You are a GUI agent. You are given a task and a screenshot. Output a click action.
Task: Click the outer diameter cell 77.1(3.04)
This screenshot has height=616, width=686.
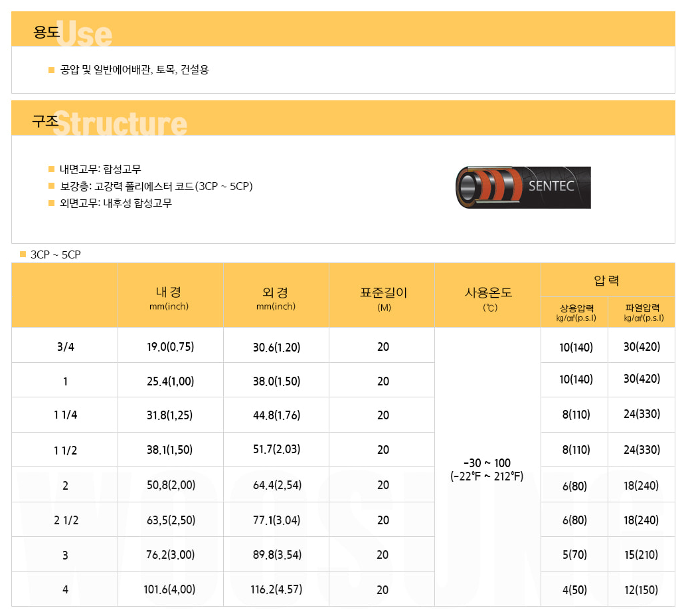tap(276, 520)
